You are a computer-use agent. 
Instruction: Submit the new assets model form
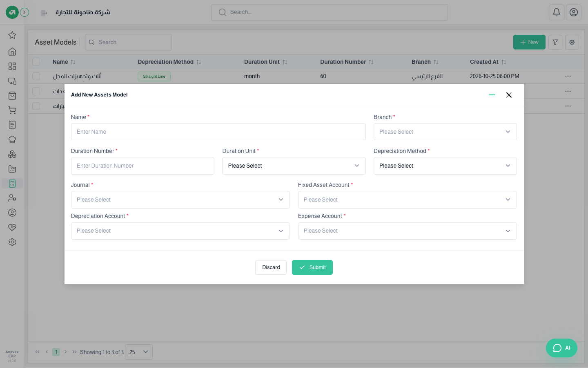tap(312, 267)
